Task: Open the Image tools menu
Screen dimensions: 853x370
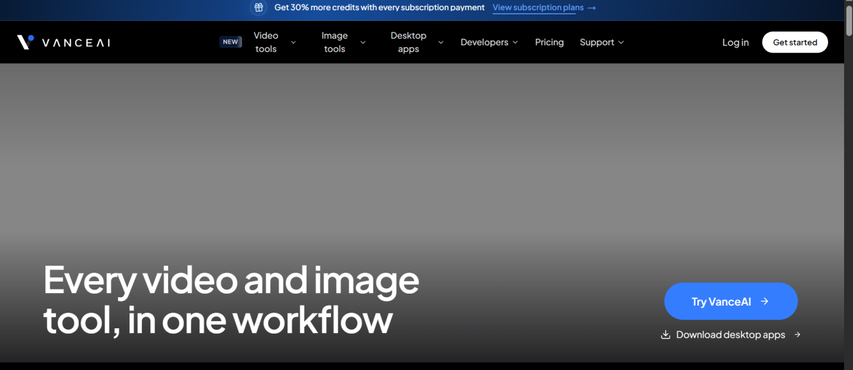Action: point(335,42)
